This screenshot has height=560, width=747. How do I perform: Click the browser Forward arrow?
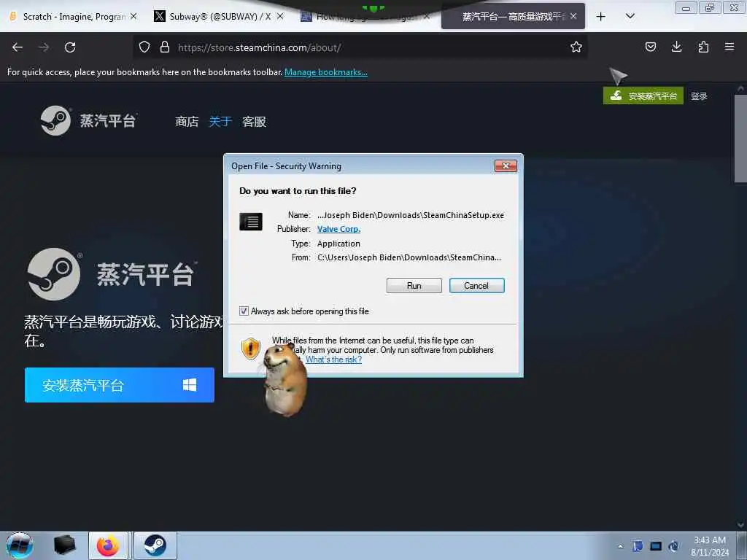click(44, 47)
